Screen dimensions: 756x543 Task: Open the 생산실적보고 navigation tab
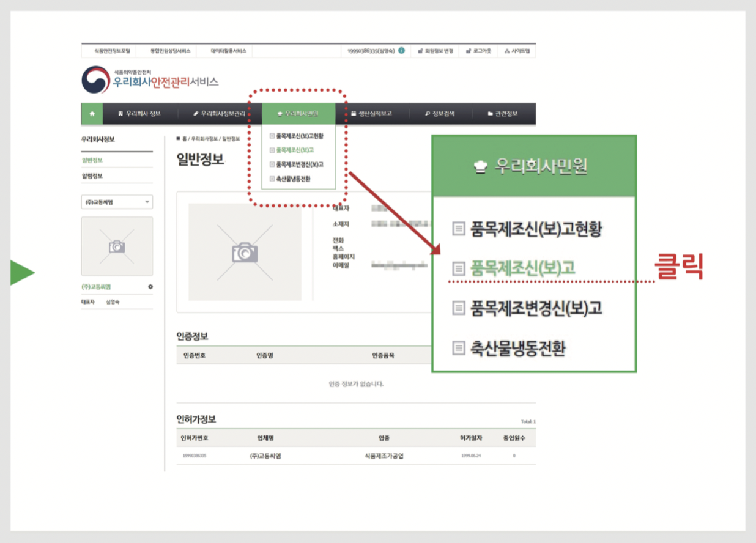[372, 114]
